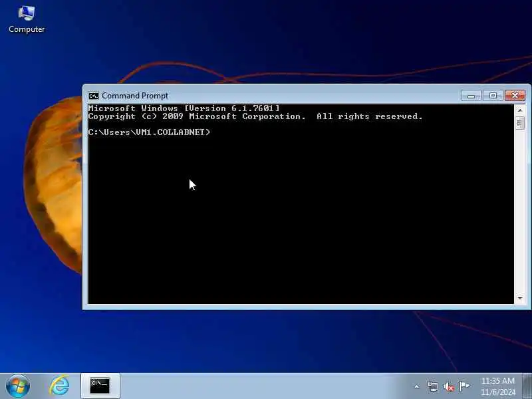Open the clock showing 11:35 AM
532x399 pixels.
497,386
